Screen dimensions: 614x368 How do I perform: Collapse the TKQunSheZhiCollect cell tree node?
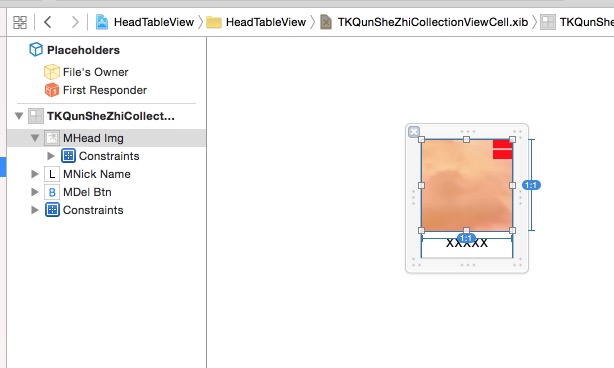click(x=19, y=116)
